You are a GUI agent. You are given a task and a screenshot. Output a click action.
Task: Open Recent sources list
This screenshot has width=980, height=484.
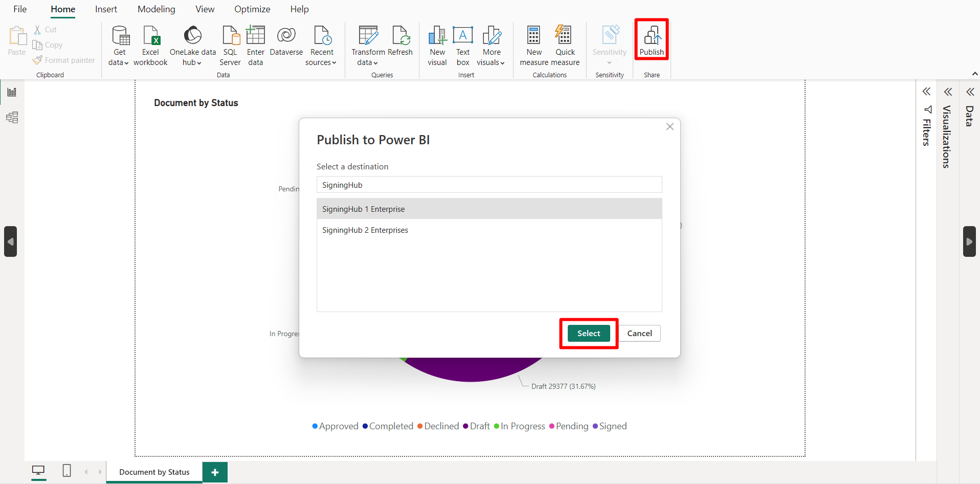[321, 46]
